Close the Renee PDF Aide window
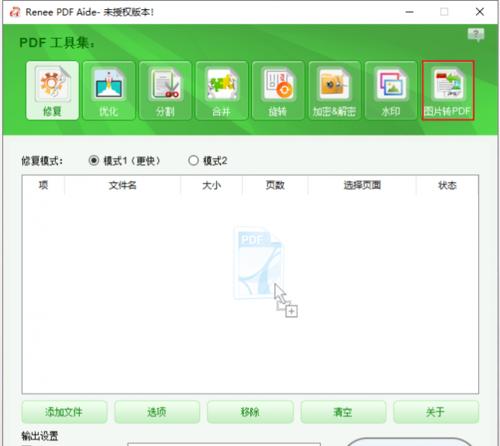This screenshot has height=446, width=500. [x=480, y=12]
